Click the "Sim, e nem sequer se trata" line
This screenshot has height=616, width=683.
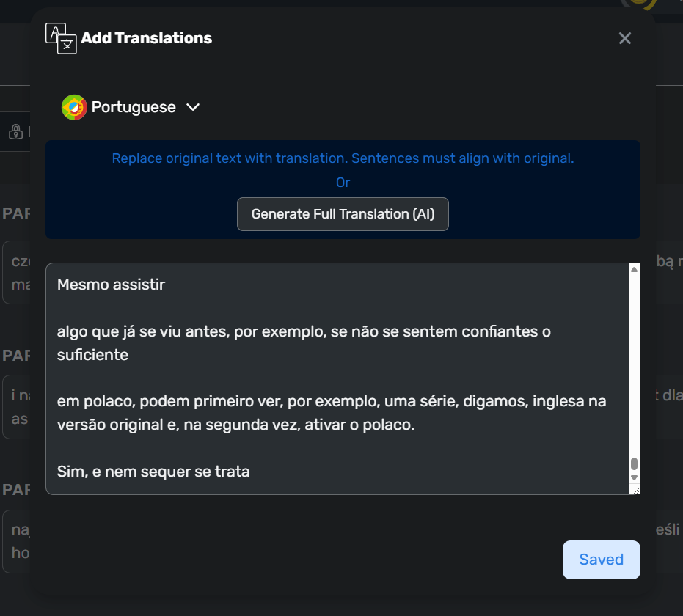(153, 472)
